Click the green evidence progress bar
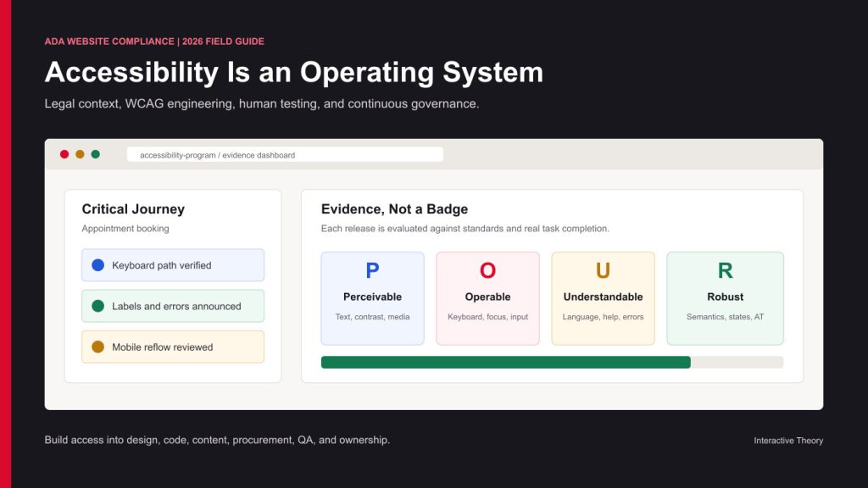 click(x=505, y=363)
